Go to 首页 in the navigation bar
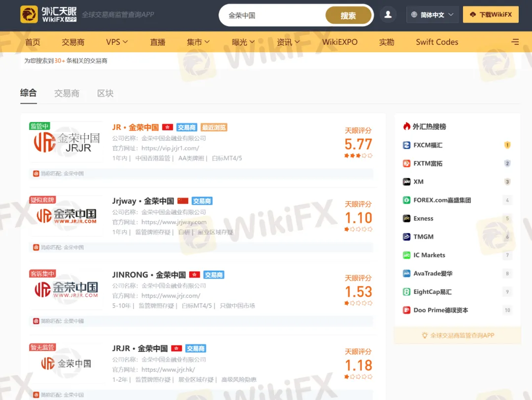 point(33,42)
